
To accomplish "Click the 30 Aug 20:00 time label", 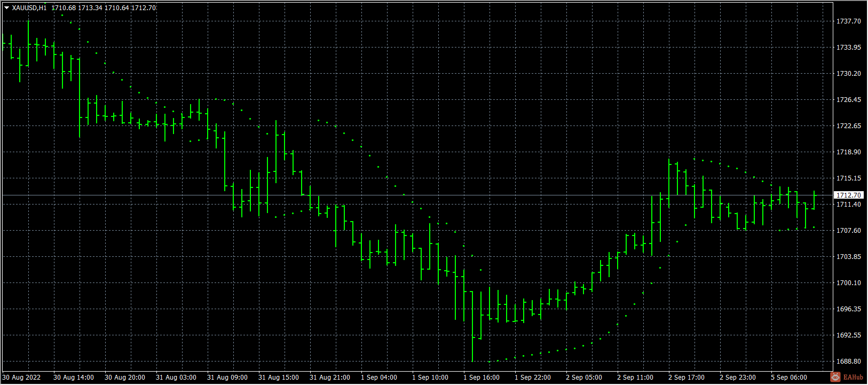I will (x=125, y=378).
